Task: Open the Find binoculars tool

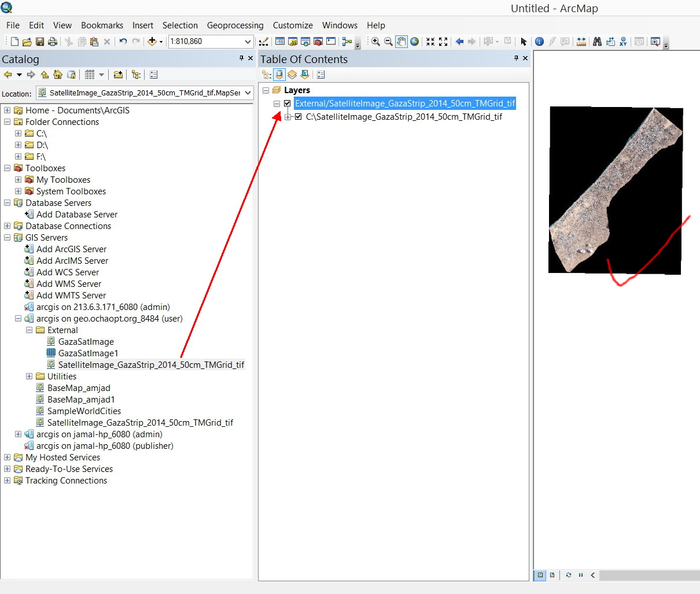Action: click(597, 42)
